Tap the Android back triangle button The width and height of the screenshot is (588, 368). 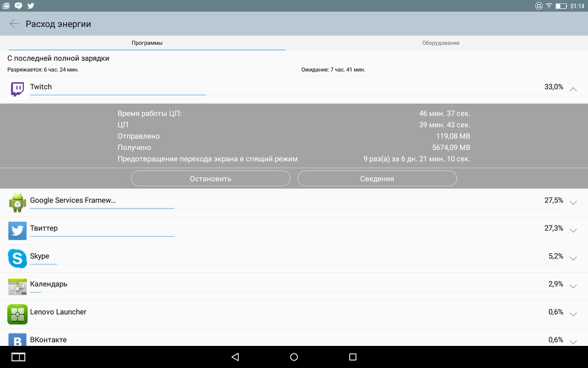click(x=235, y=357)
